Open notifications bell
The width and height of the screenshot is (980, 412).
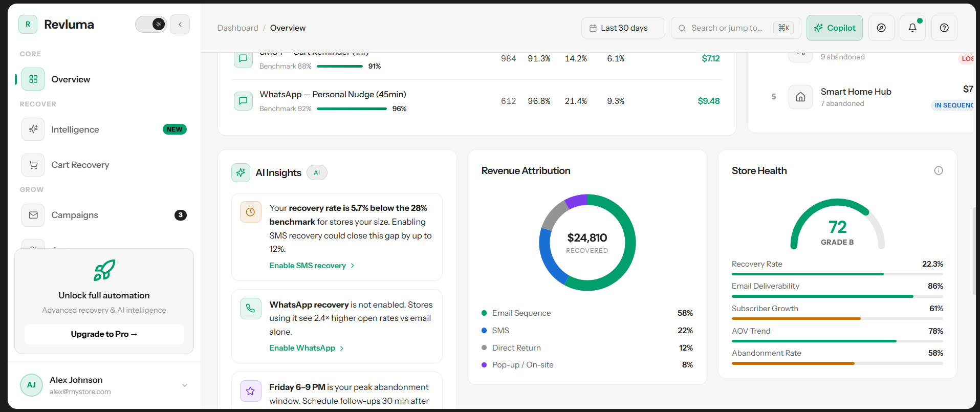click(x=912, y=28)
